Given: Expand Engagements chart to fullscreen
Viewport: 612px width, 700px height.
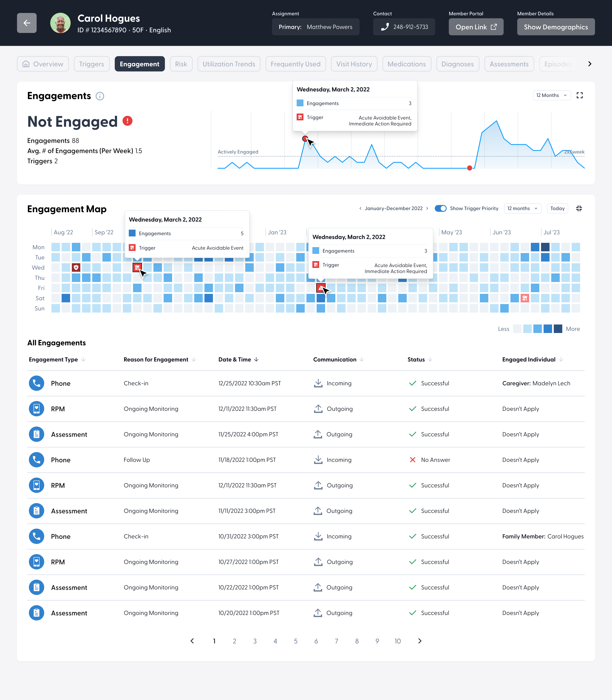Looking at the screenshot, I should coord(579,95).
